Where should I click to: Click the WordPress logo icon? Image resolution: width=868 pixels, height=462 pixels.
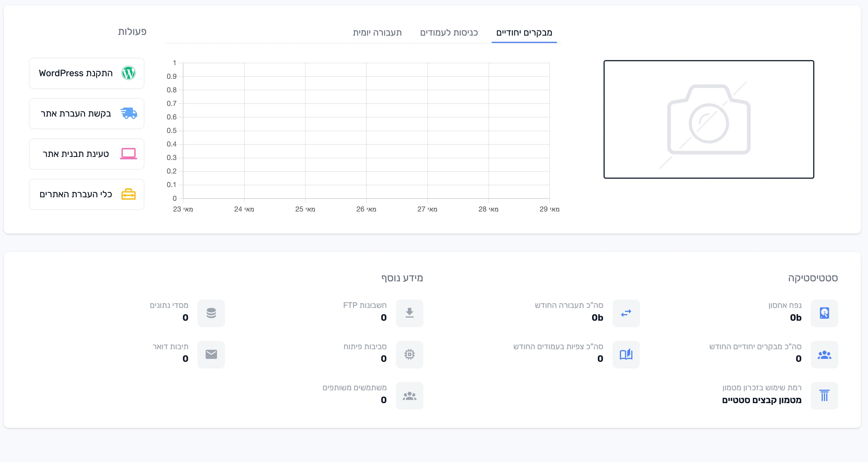pyautogui.click(x=128, y=73)
